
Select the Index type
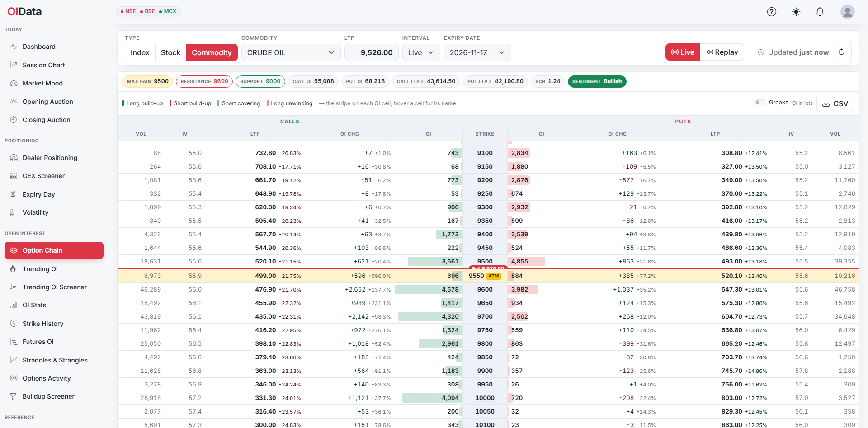point(140,52)
